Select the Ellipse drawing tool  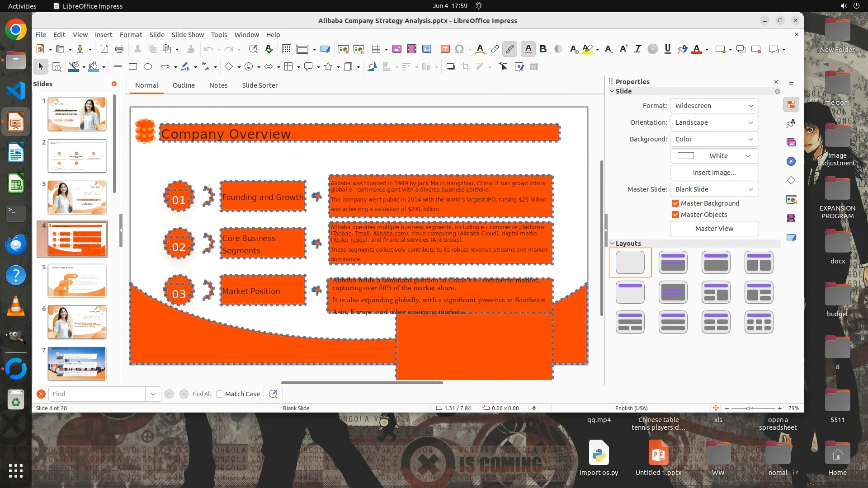[148, 67]
